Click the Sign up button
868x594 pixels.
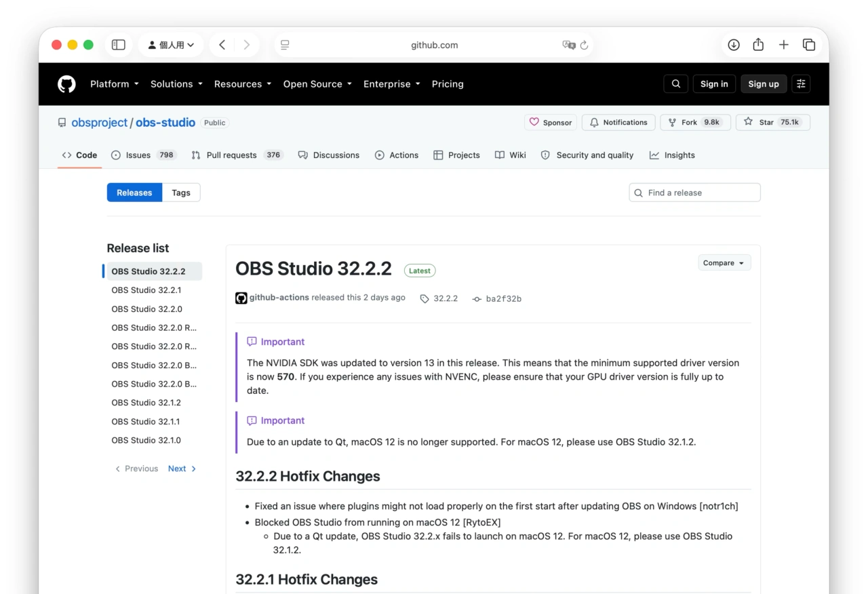(764, 84)
